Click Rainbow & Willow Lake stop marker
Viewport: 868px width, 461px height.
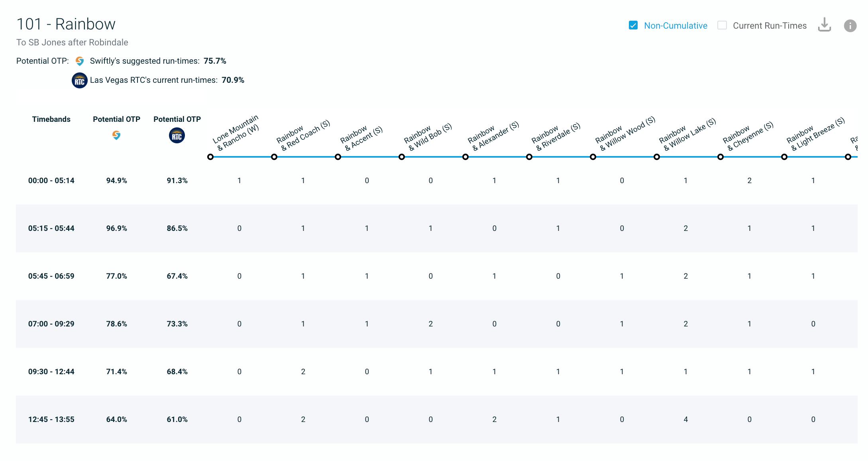[657, 157]
